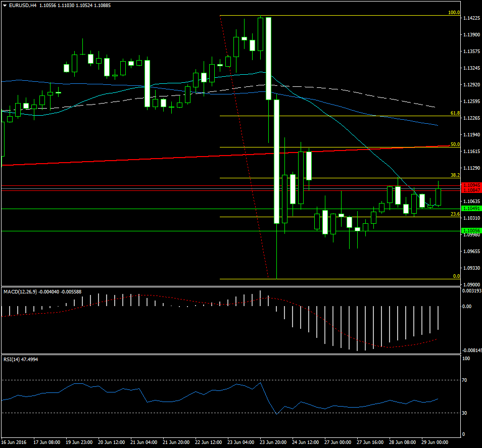Click the green 1.10056 price tag
482x448 pixels.
(471, 230)
